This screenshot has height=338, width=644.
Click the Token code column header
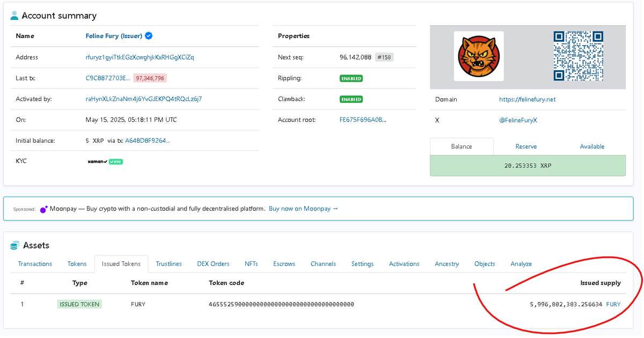(x=226, y=283)
